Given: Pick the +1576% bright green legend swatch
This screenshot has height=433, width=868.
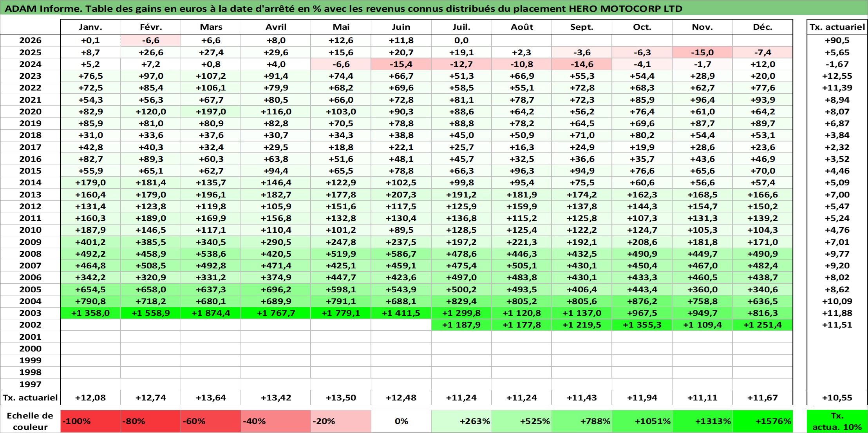Looking at the screenshot, I should tap(763, 421).
